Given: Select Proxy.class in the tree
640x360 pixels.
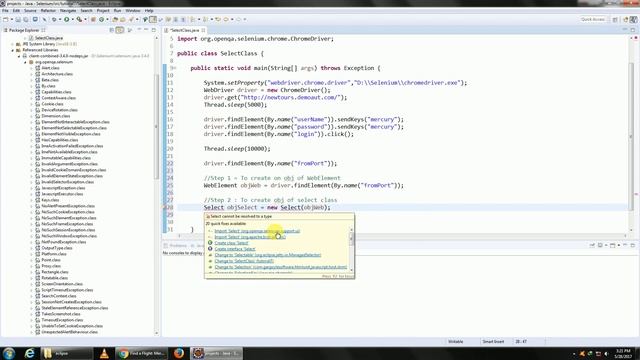Looking at the screenshot, I should pyautogui.click(x=51, y=266).
